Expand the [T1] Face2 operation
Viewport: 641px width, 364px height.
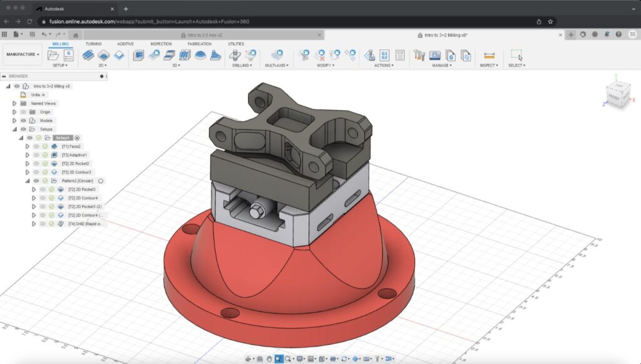pyautogui.click(x=27, y=146)
